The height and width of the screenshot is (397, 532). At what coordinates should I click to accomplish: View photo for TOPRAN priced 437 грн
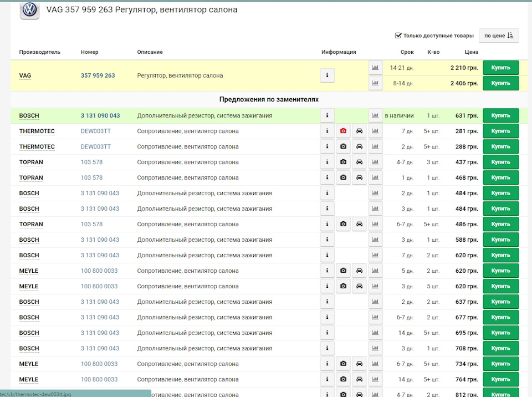click(x=343, y=162)
